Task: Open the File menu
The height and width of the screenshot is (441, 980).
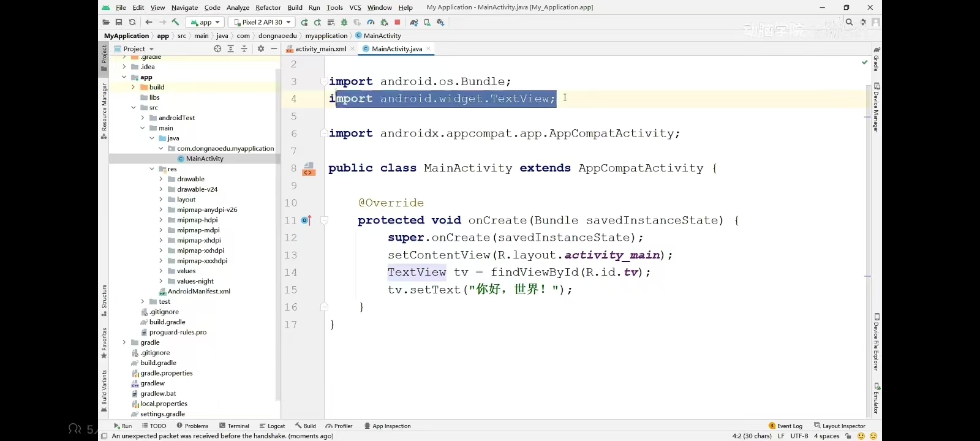Action: (121, 7)
